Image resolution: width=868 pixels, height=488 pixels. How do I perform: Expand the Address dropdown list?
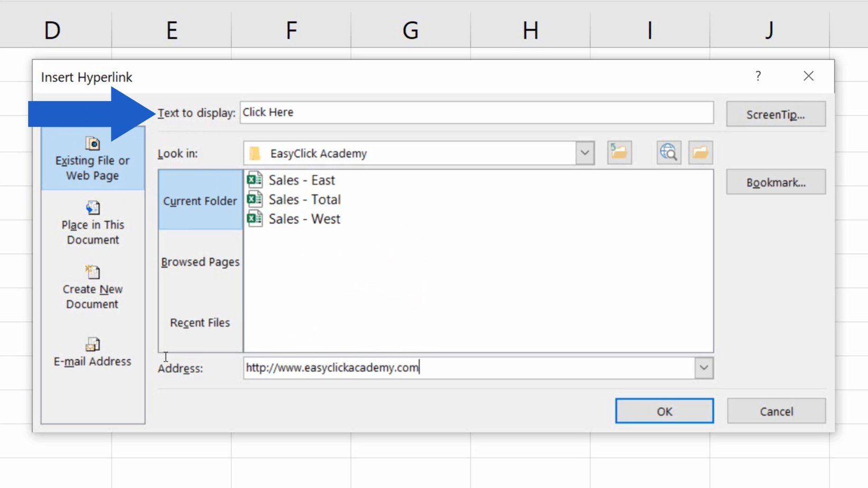pyautogui.click(x=703, y=368)
